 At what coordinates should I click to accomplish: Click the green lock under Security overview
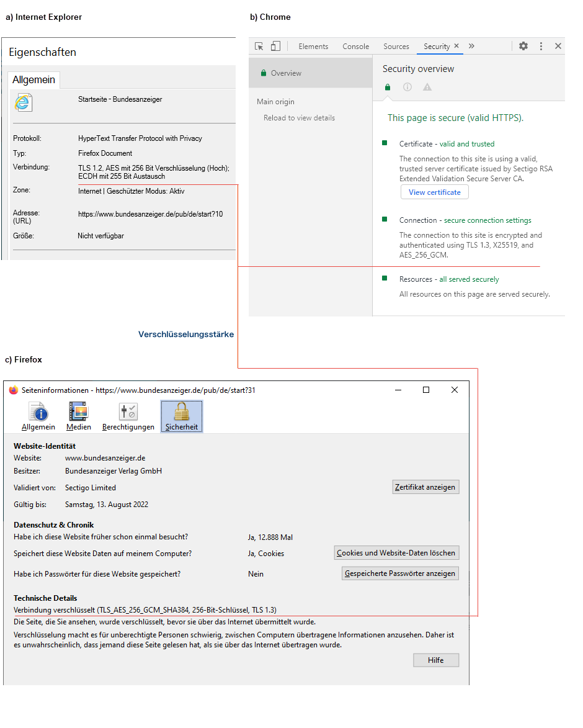coord(388,88)
